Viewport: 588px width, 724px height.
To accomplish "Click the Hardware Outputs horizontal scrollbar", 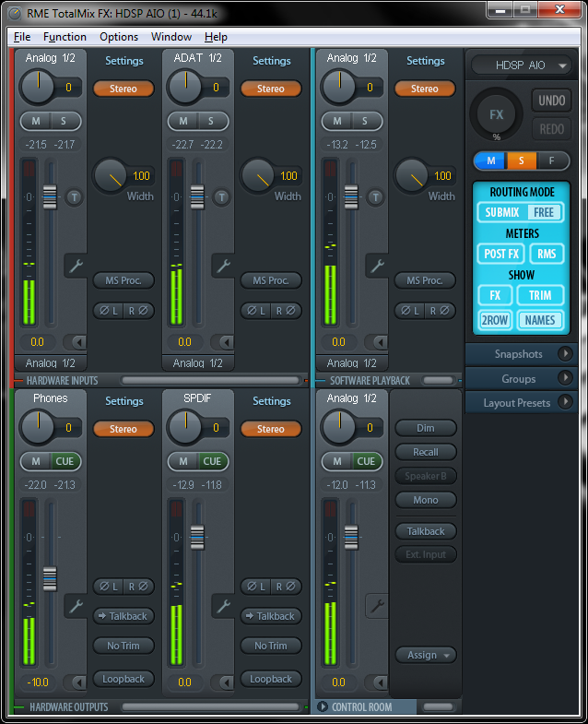I will (x=210, y=706).
